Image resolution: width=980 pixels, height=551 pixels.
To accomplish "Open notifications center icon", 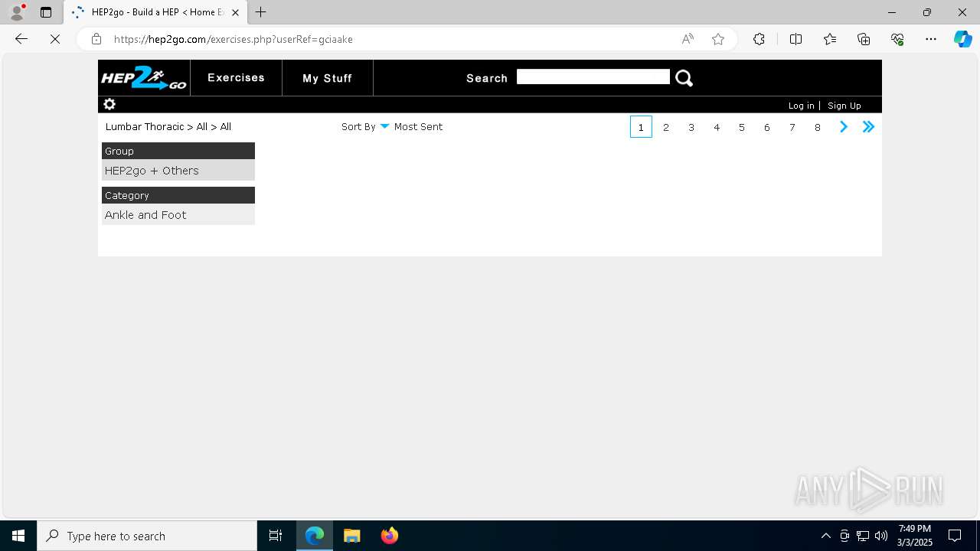I will pos(955,536).
